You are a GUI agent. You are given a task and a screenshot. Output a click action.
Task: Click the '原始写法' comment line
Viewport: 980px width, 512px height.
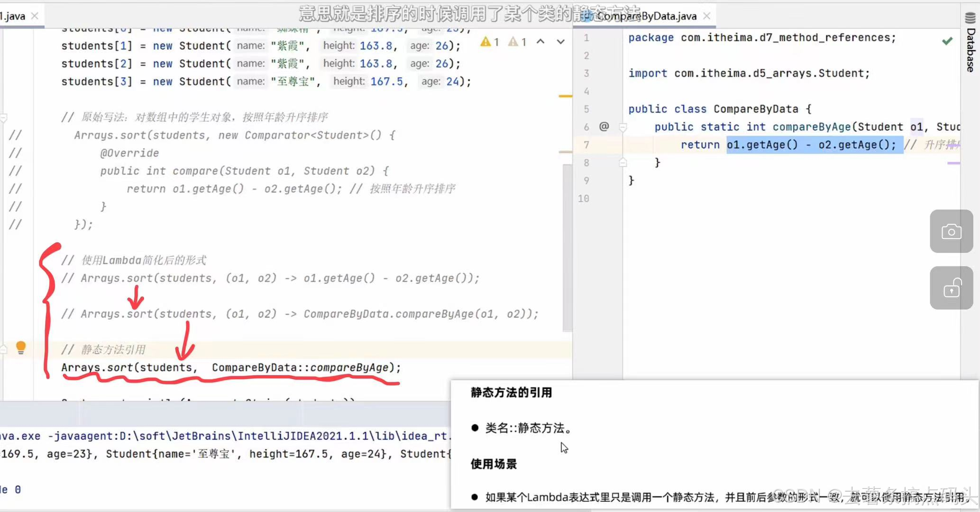(194, 117)
